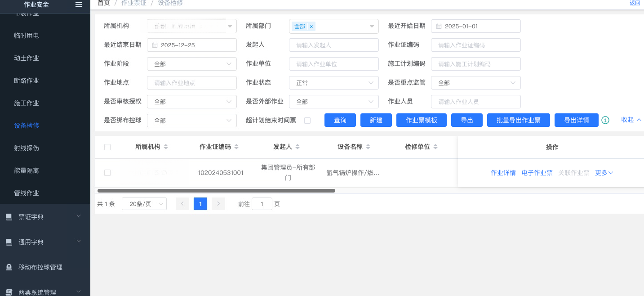Click the 发起人 input field

tap(333, 45)
